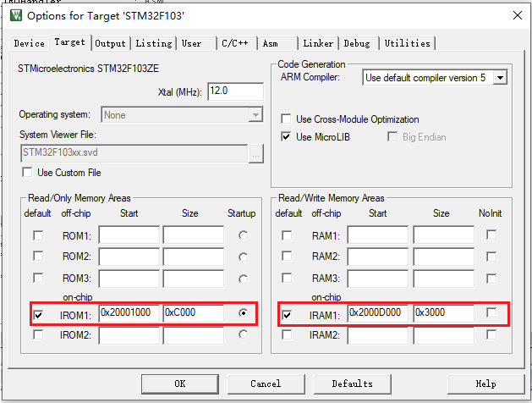This screenshot has height=403, width=532.
Task: Check the IROM2 default checkbox
Action: [x=38, y=334]
